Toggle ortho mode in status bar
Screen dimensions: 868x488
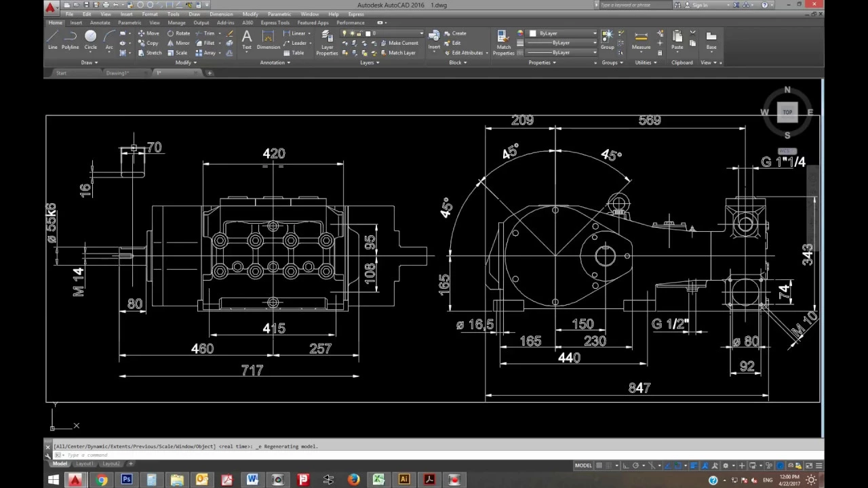626,466
